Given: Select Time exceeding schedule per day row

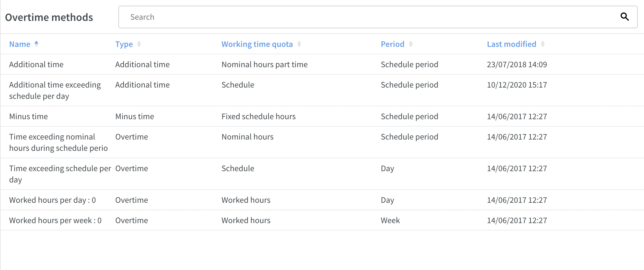Looking at the screenshot, I should click(x=322, y=174).
